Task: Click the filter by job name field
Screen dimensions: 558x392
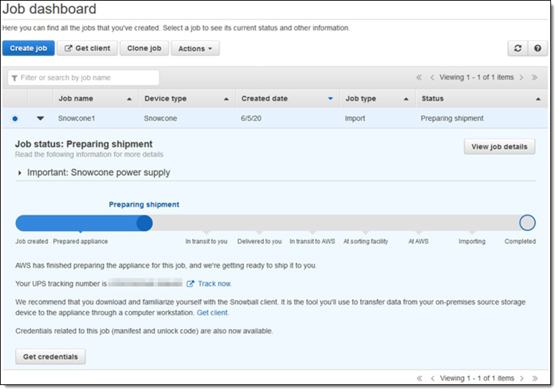Action: [x=84, y=77]
